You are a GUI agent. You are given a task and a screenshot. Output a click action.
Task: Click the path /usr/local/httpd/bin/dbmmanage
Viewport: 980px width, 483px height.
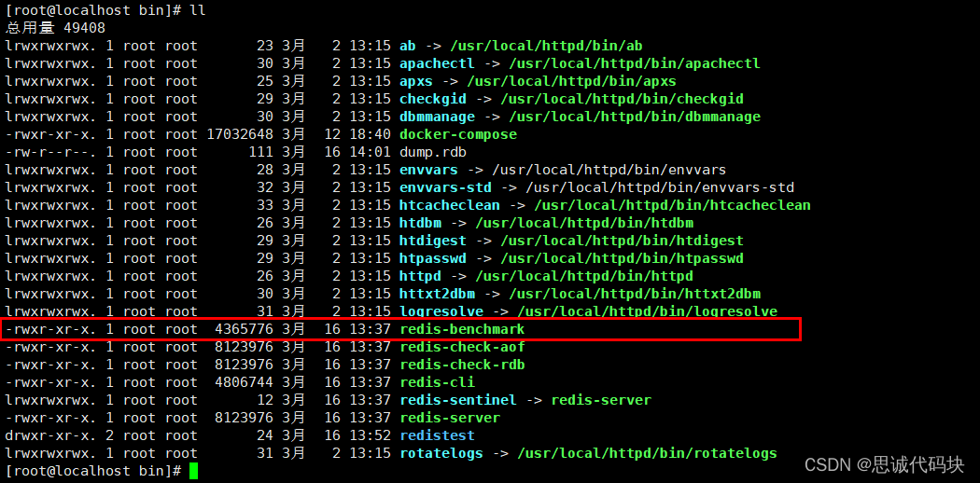click(635, 117)
